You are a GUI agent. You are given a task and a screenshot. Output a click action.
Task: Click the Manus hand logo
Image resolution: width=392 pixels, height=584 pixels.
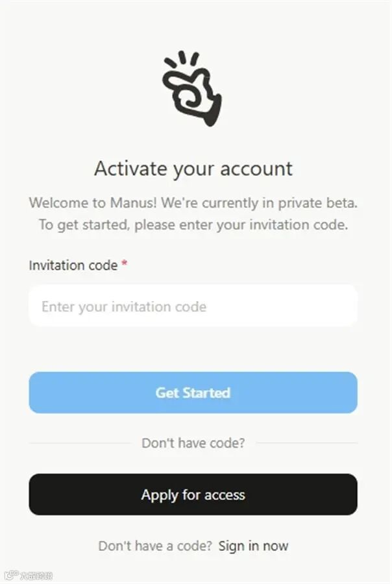pyautogui.click(x=192, y=89)
